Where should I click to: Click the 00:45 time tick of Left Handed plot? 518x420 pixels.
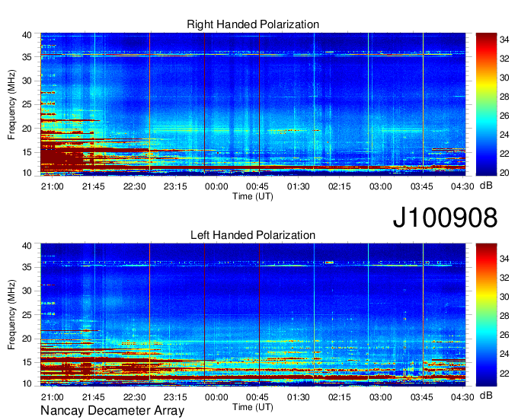tap(257, 397)
